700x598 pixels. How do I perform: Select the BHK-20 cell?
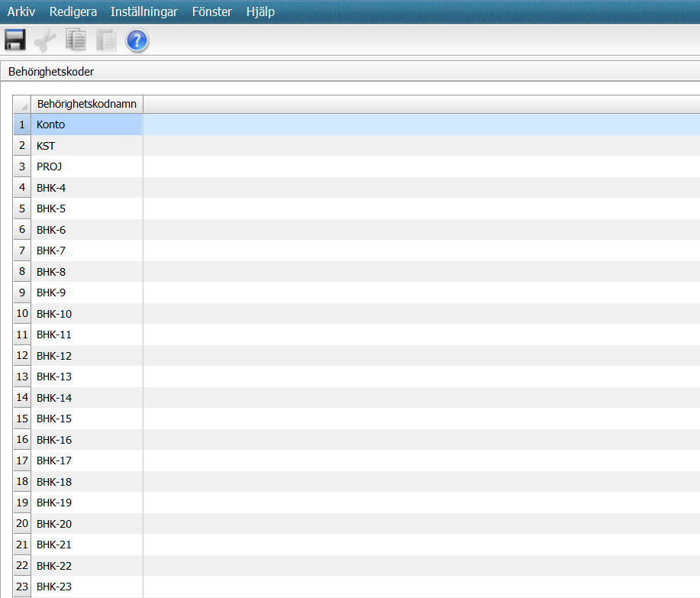tap(87, 523)
